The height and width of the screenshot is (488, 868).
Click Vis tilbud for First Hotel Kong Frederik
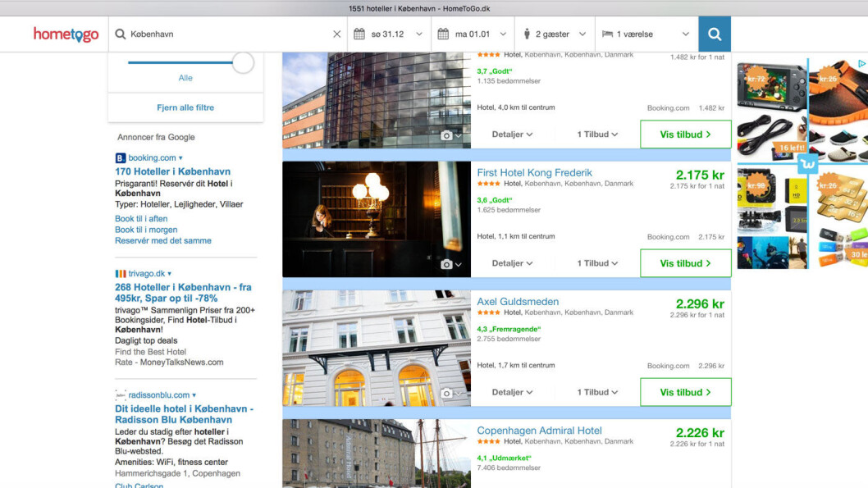[x=685, y=263]
